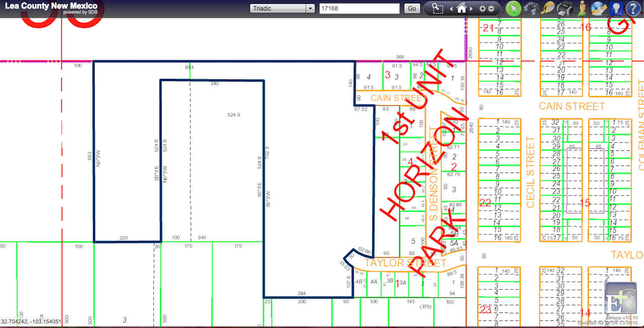Click the coordinates readout at bottom left

(31, 321)
